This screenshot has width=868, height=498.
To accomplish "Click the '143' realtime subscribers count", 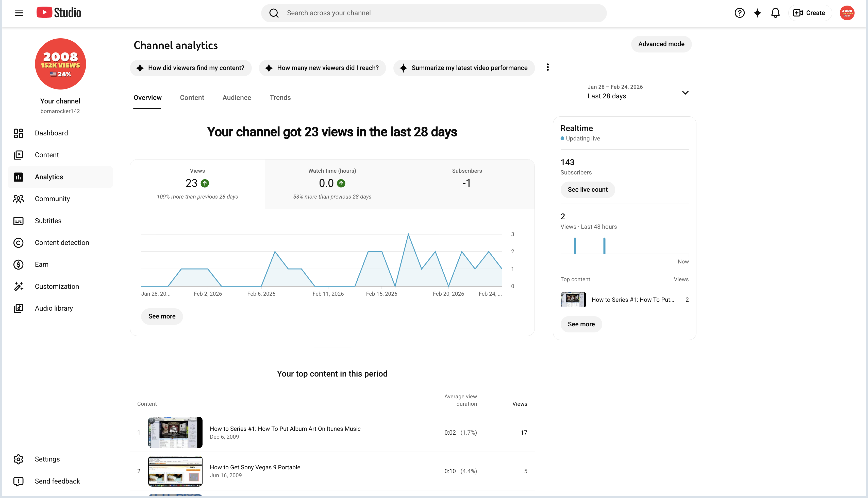I will (x=567, y=162).
